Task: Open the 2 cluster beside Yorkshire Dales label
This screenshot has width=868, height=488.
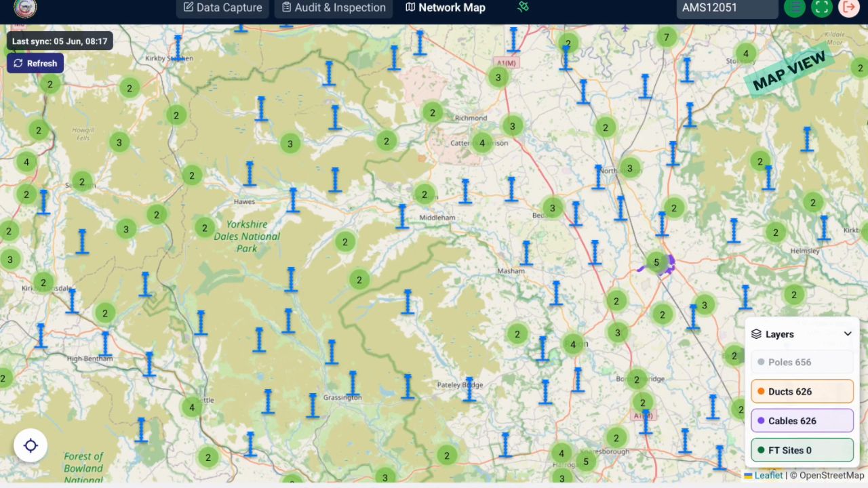Action: (205, 227)
